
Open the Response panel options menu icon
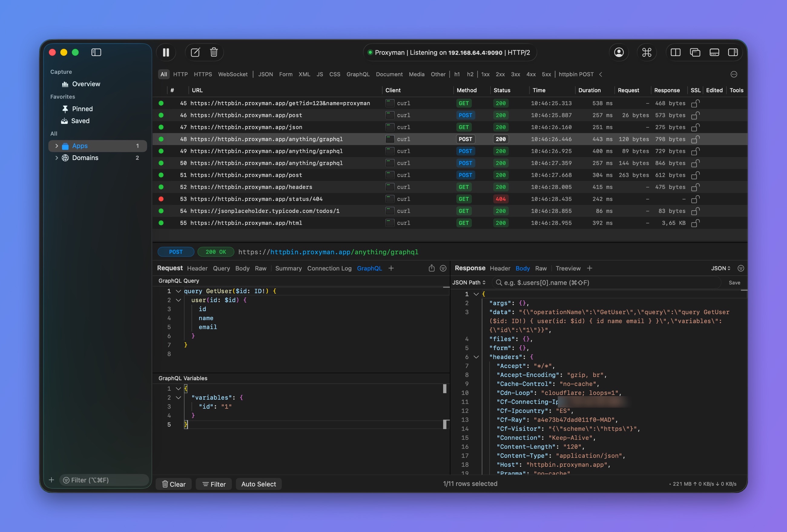click(741, 268)
